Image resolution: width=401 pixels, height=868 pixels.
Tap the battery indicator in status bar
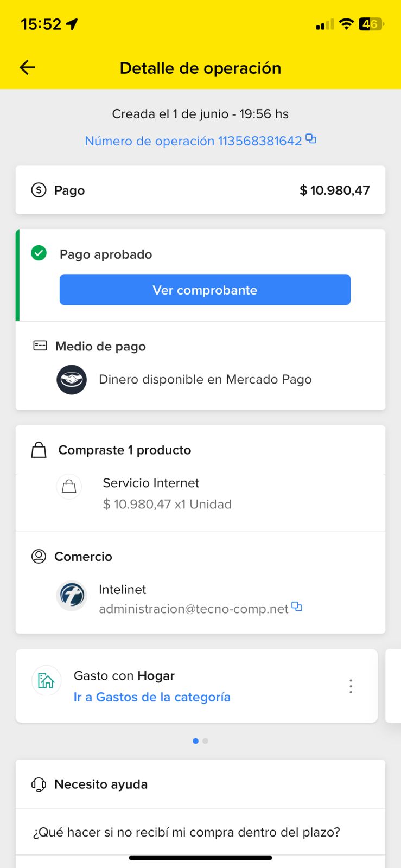click(x=371, y=24)
